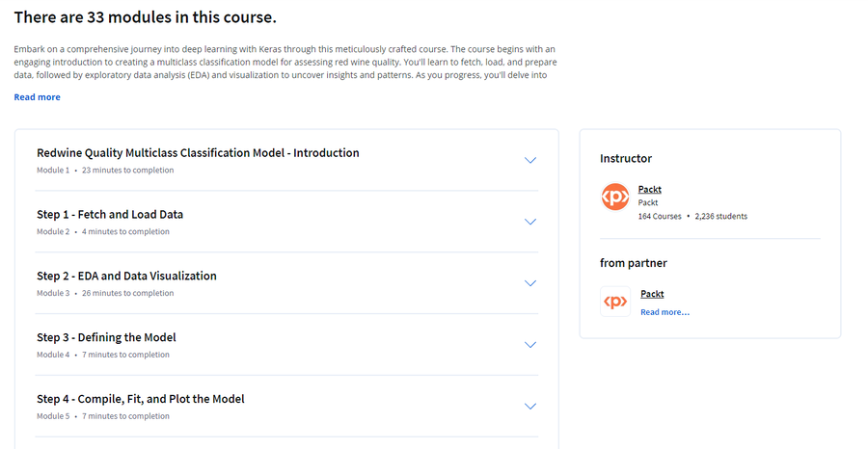
Task: Expand Step 3 Defining the Model chevron
Action: (x=530, y=345)
